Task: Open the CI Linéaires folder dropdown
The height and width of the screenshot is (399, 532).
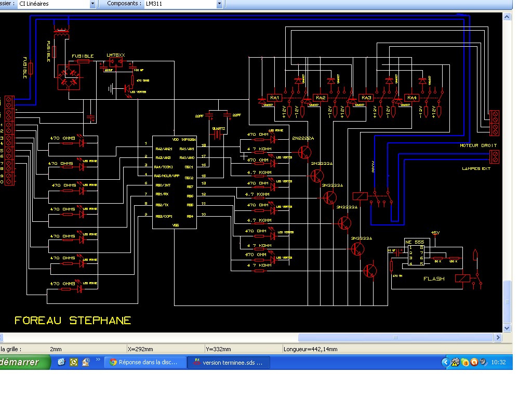Action: tap(92, 4)
